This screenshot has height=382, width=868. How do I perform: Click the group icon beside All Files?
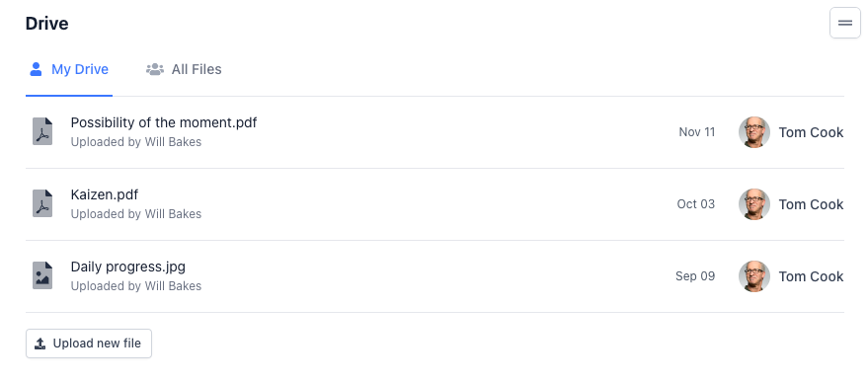point(155,69)
